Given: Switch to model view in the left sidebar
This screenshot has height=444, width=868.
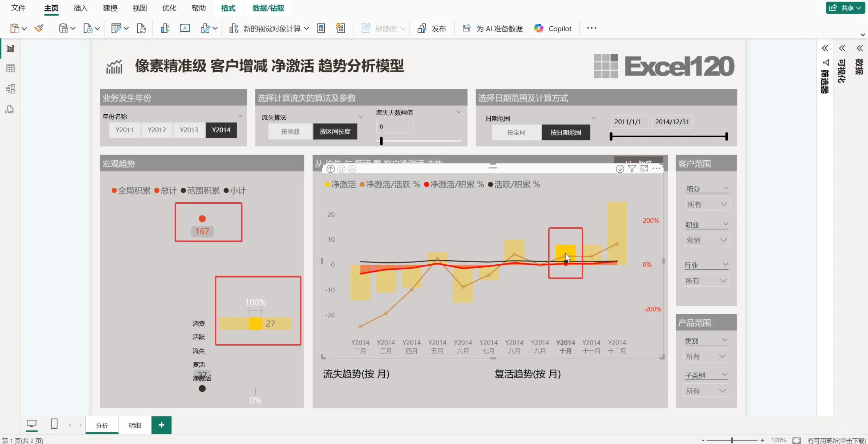Looking at the screenshot, I should [x=10, y=88].
